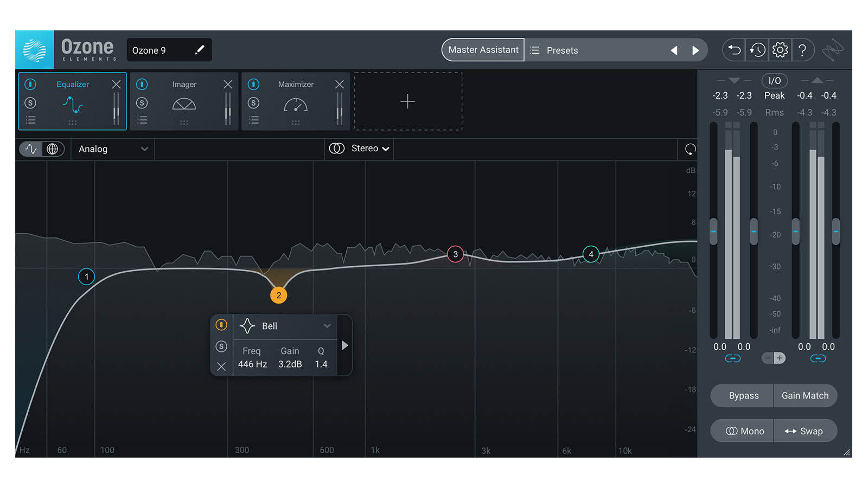Click the pencil icon to rename preset
The image size is (868, 488).
(x=200, y=50)
